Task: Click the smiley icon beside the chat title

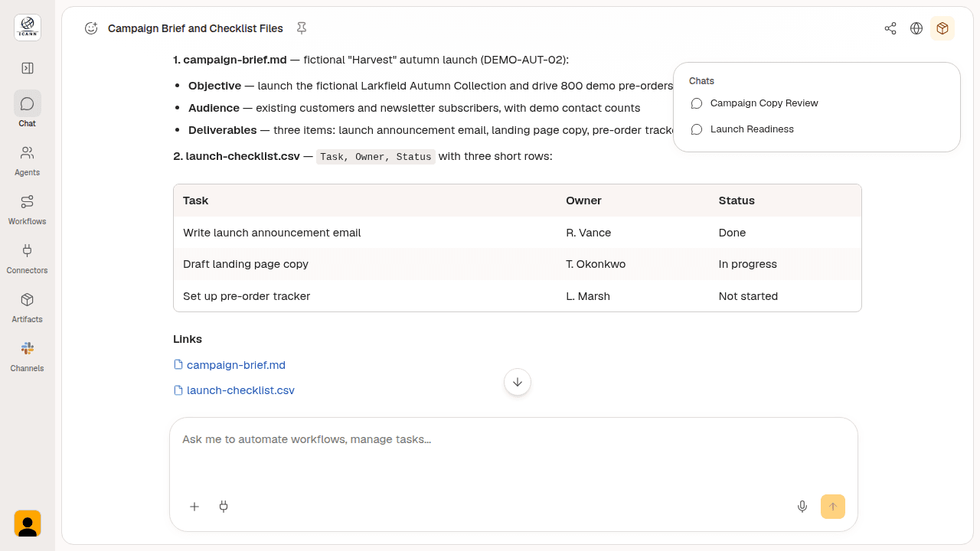Action: [91, 28]
